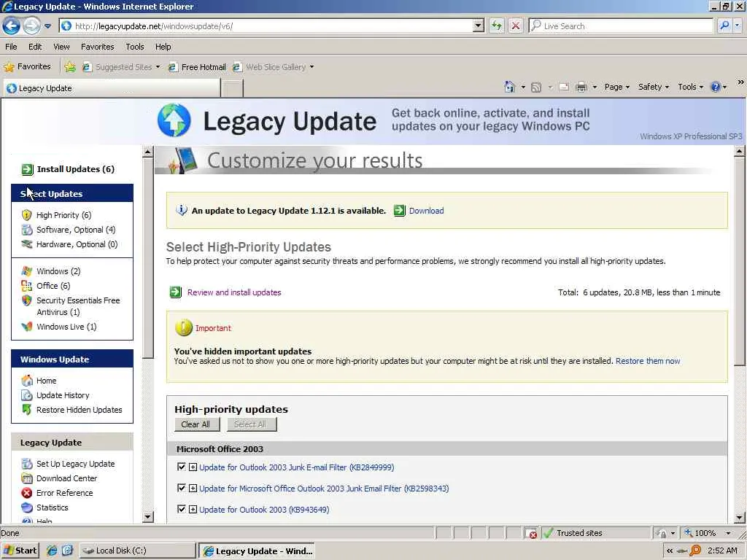The image size is (747, 560).
Task: Click the Windows Live butterfly icon
Action: (27, 327)
